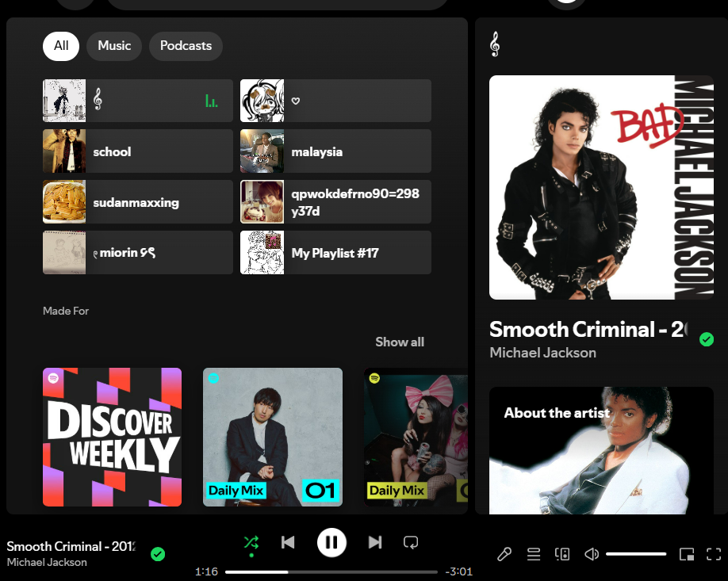This screenshot has height=581, width=728.
Task: Adjust the volume slider
Action: (x=635, y=554)
